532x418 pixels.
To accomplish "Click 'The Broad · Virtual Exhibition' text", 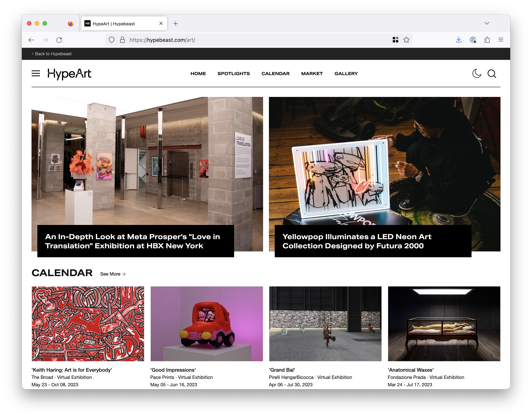I will 62,377.
